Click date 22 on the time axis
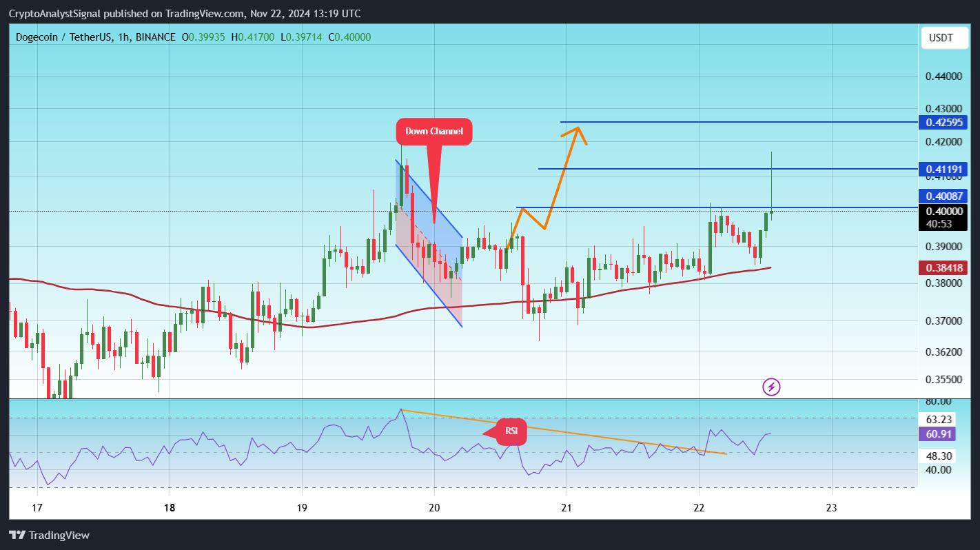Viewport: 980px width, 550px height. point(699,508)
